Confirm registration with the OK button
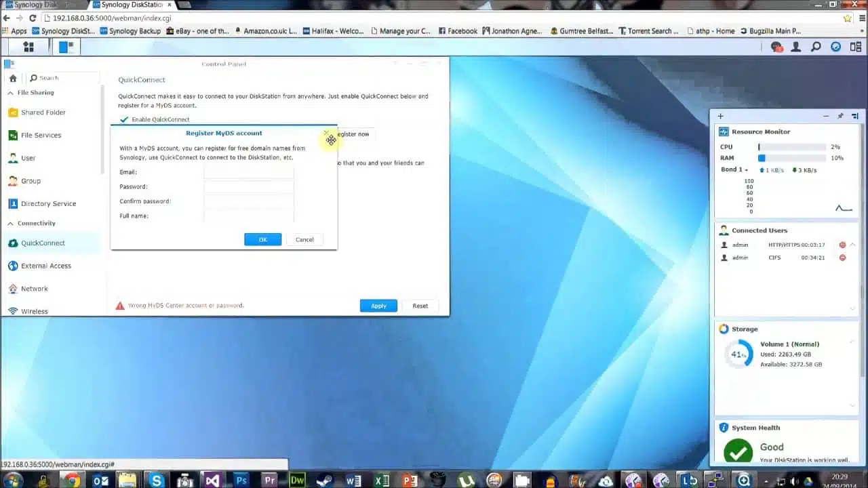 pyautogui.click(x=262, y=239)
